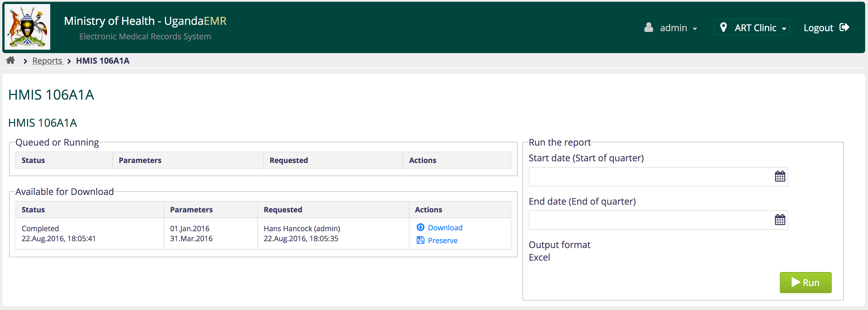Image resolution: width=868 pixels, height=310 pixels.
Task: Click the Ministry of Health UgandaEMR title
Action: [x=145, y=21]
